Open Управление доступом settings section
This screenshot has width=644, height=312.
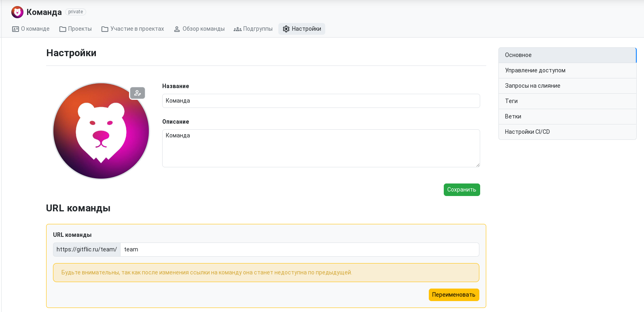point(568,71)
